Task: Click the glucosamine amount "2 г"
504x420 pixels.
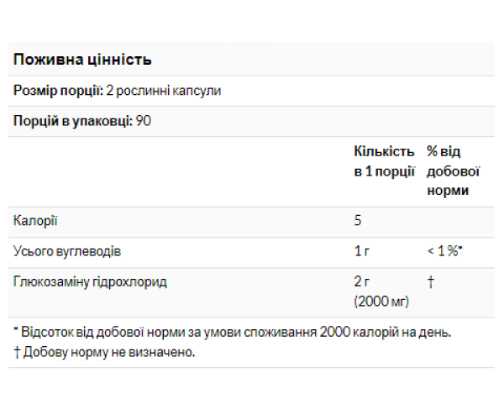Action: coord(363,281)
